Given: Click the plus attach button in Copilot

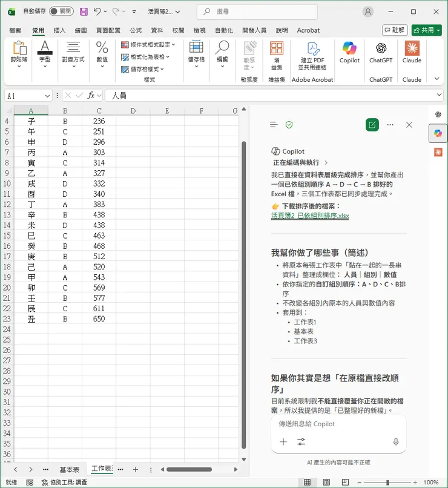Looking at the screenshot, I should point(283,441).
